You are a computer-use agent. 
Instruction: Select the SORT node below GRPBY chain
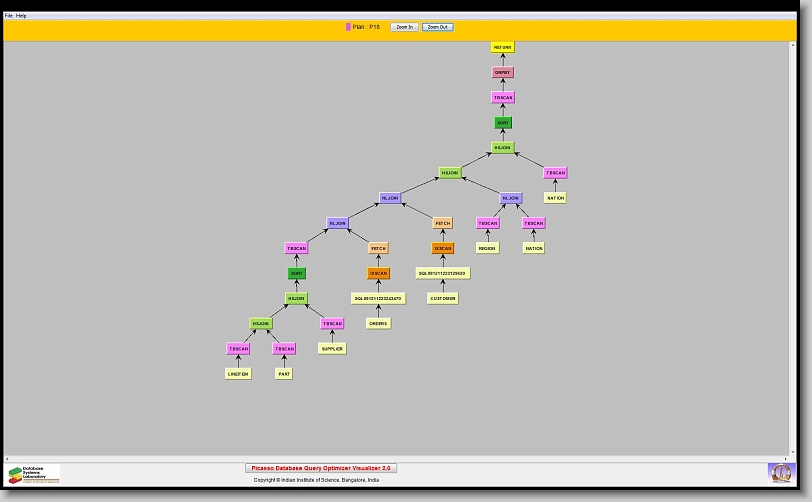pos(502,123)
